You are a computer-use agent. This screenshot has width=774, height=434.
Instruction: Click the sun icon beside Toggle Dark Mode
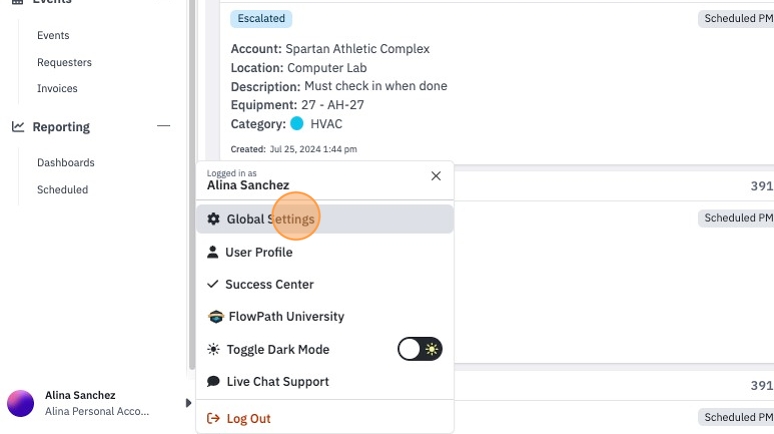[x=213, y=349]
